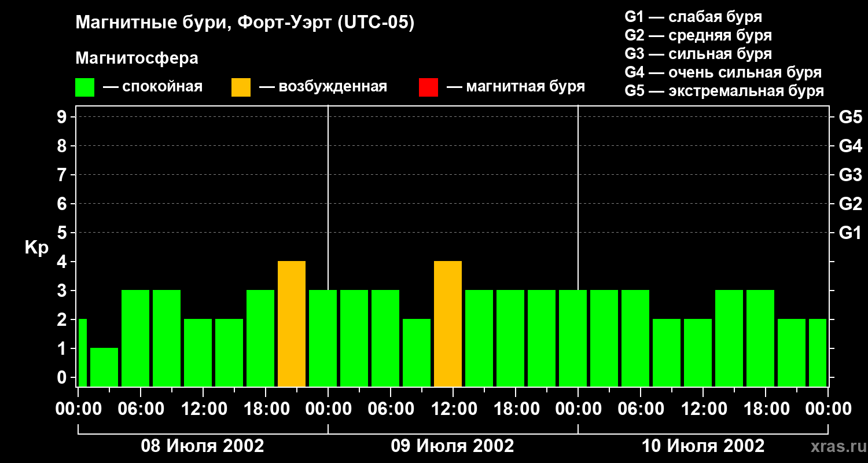
Task: Select 'G1 — слабая буря' legend line
Action: click(693, 17)
